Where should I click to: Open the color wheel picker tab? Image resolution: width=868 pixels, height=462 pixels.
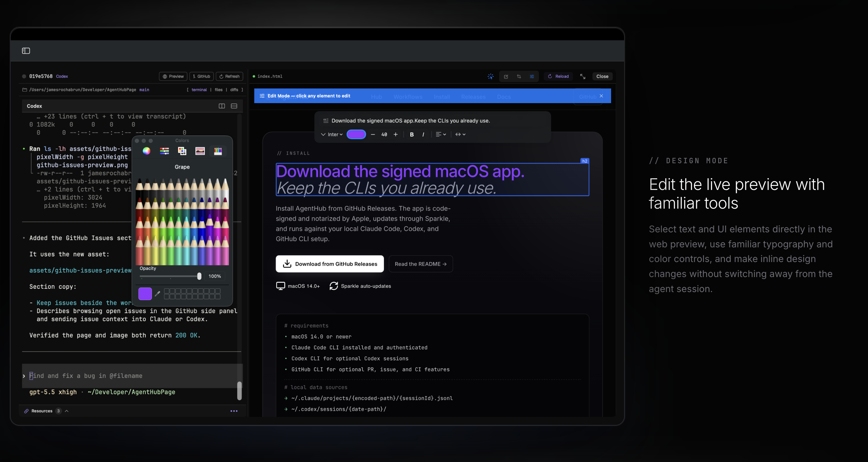[146, 151]
